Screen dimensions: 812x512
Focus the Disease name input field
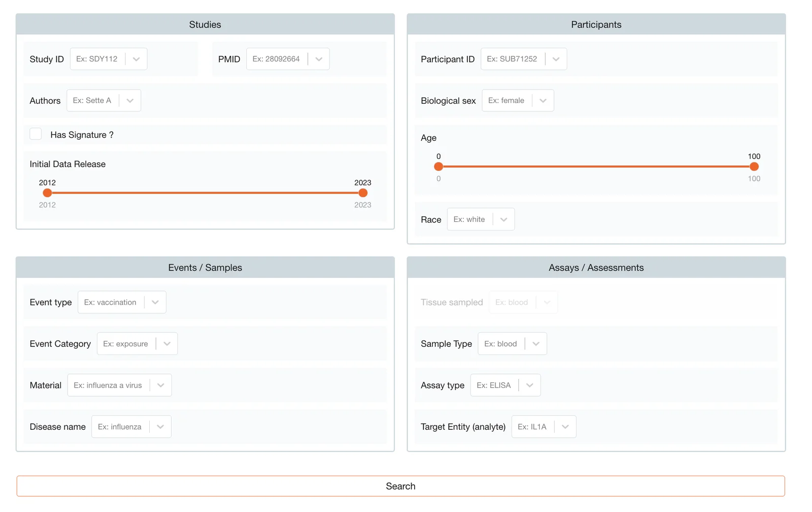(120, 427)
